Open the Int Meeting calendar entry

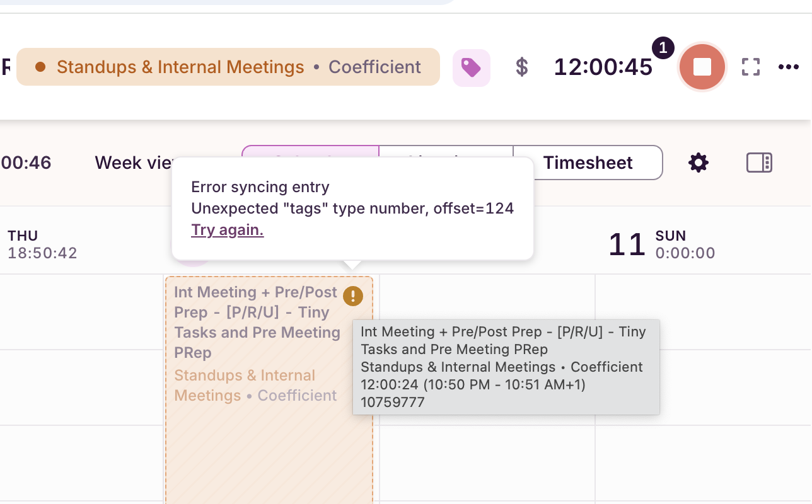pos(269,390)
